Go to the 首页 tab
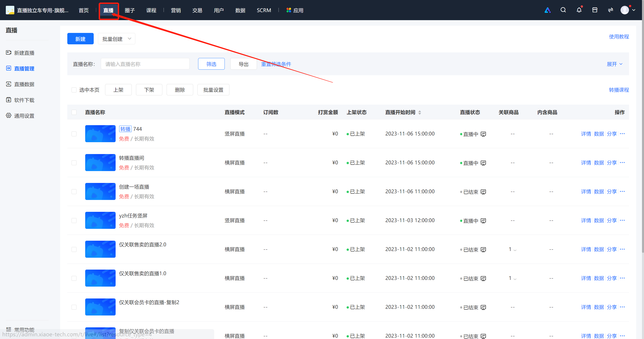The image size is (644, 339). pos(84,10)
